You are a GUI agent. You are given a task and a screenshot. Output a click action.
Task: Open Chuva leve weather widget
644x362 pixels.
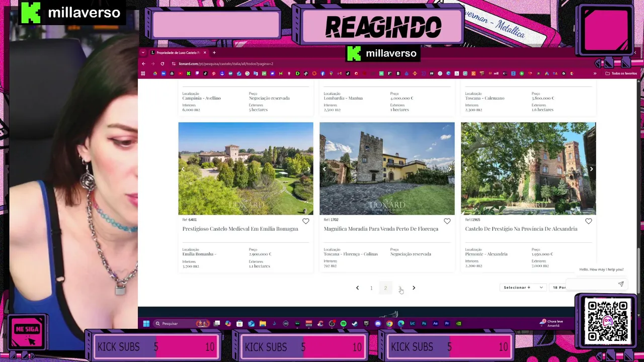tap(551, 323)
